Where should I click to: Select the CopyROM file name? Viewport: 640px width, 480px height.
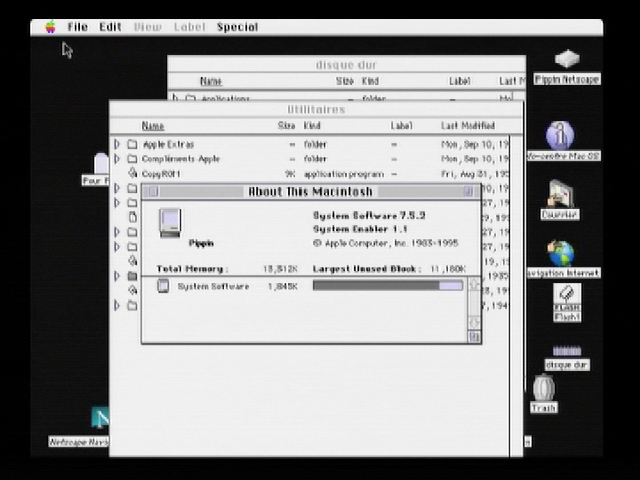click(x=161, y=174)
